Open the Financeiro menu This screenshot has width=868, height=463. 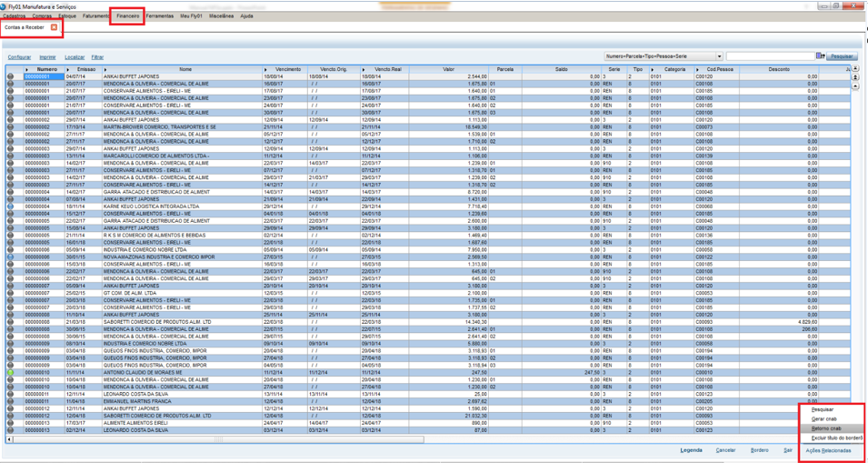[x=128, y=16]
